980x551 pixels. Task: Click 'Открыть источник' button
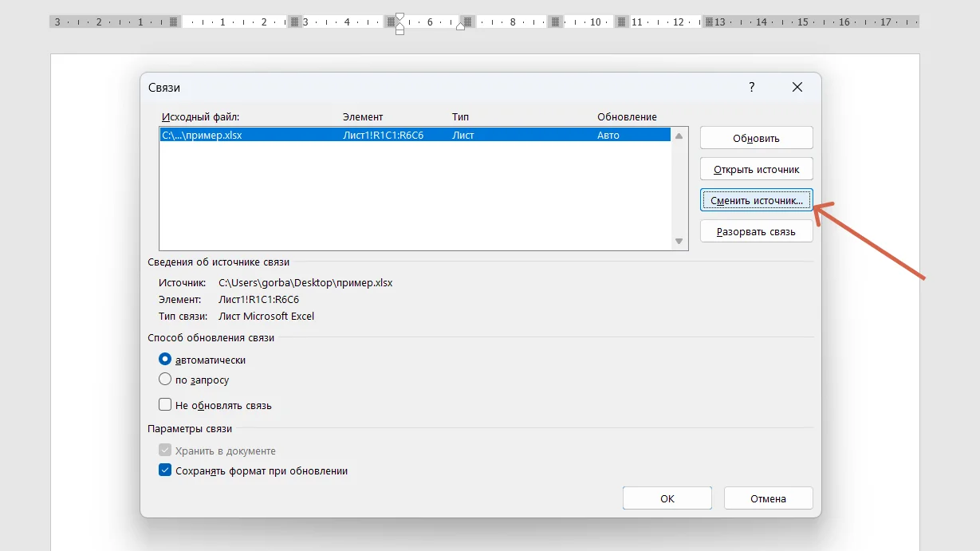[x=756, y=169]
